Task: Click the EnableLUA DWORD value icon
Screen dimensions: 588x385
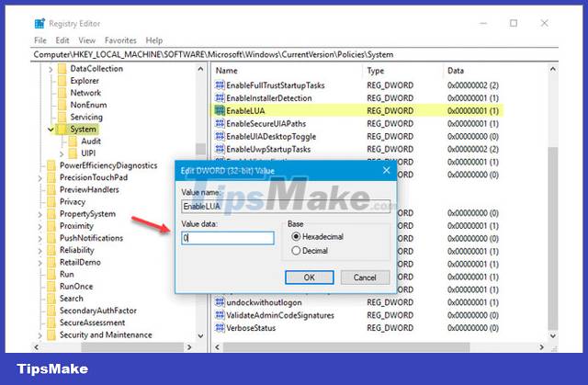Action: pyautogui.click(x=220, y=110)
